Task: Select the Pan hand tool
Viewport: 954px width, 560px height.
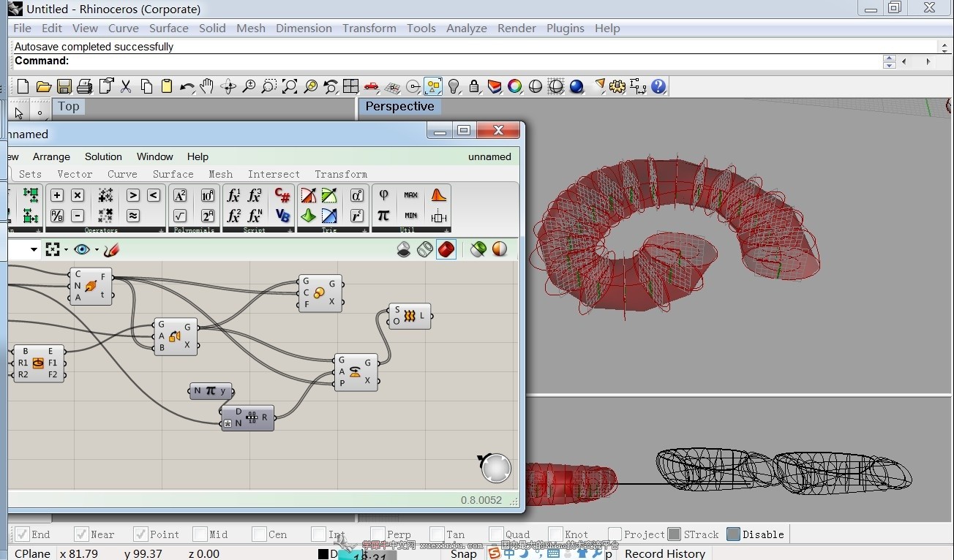Action: click(207, 86)
